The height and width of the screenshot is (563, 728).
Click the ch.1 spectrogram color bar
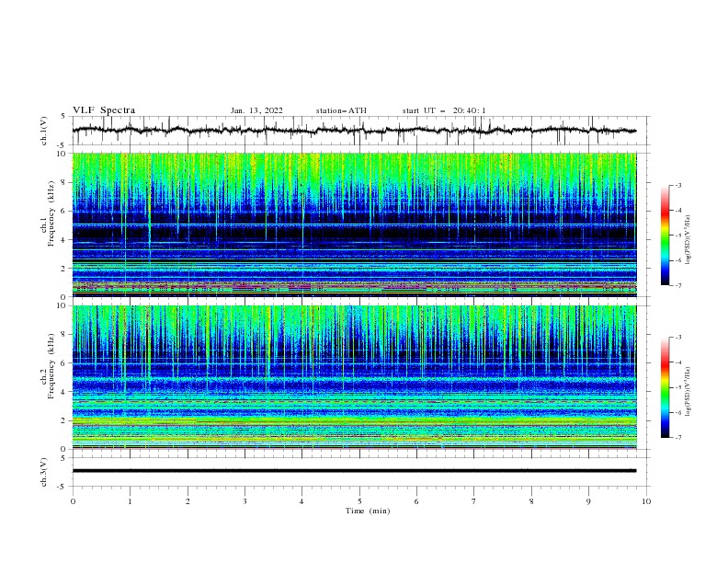coord(665,236)
